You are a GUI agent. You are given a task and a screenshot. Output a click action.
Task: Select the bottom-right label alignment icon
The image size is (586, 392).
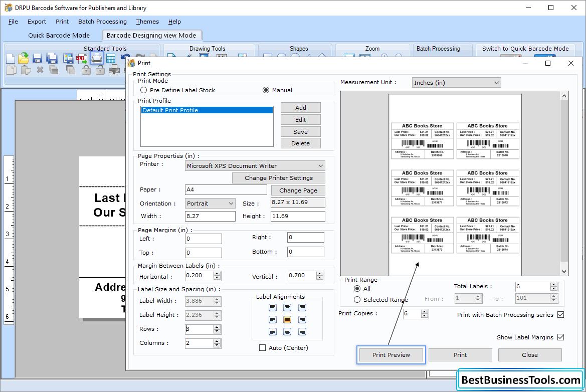pos(302,332)
